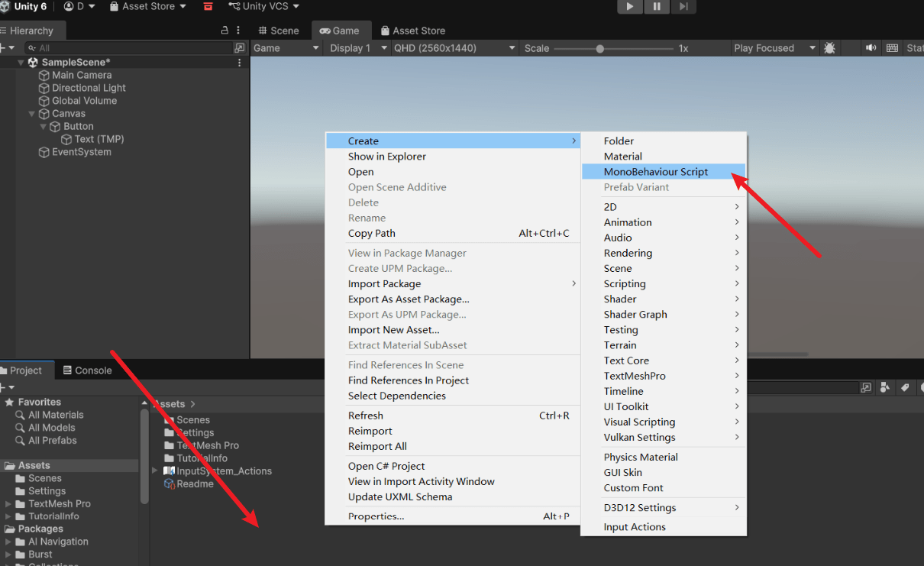Toggle the debug bug icon in Game view
924x566 pixels.
click(x=829, y=47)
